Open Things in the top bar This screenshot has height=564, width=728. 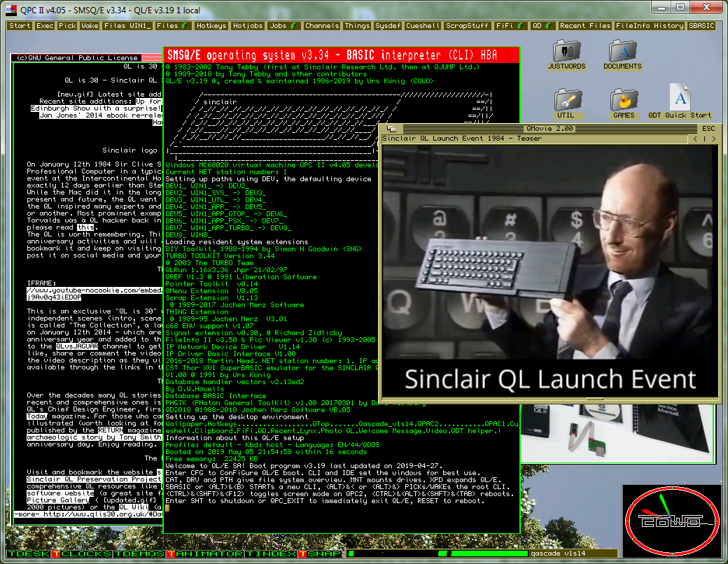pyautogui.click(x=357, y=26)
